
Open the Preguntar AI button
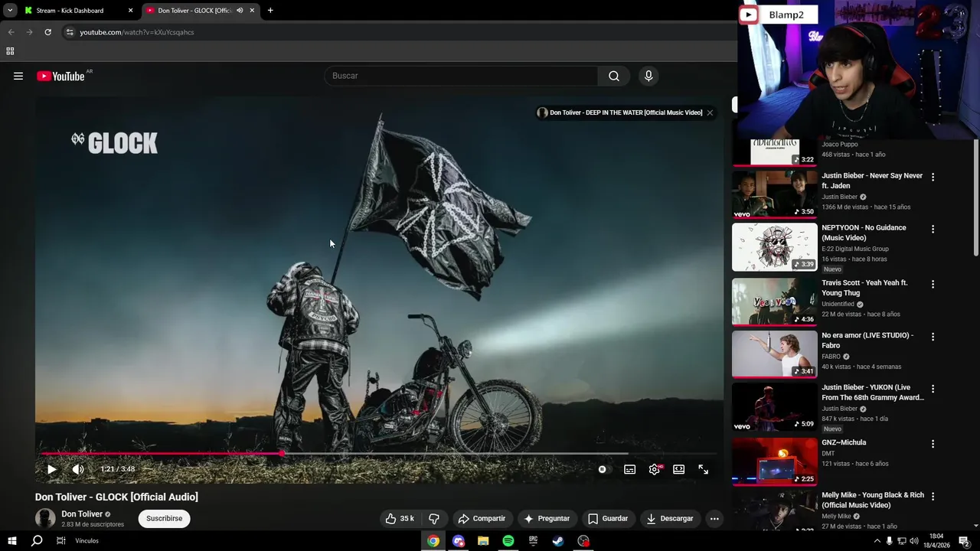(547, 518)
